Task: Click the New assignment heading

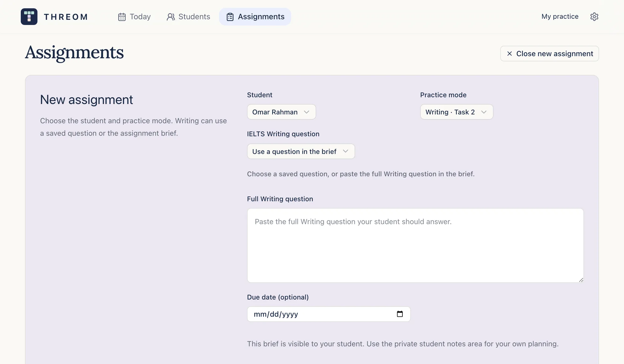Action: 86,100
